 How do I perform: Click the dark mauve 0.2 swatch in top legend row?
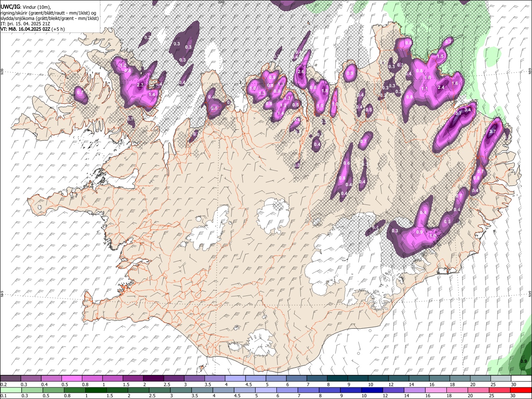tap(11, 379)
